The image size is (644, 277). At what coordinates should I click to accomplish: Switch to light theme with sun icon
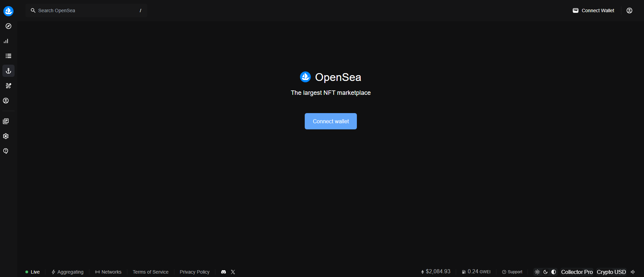pos(537,272)
